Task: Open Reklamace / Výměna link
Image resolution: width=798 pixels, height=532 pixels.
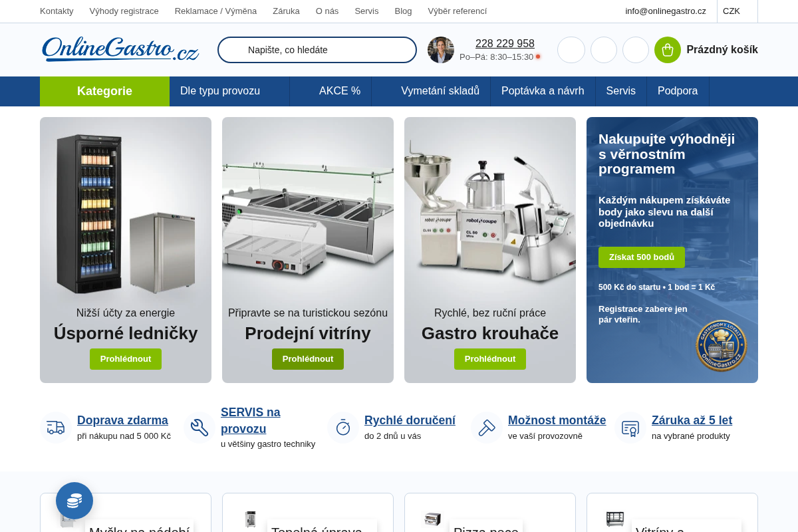Action: 215,11
